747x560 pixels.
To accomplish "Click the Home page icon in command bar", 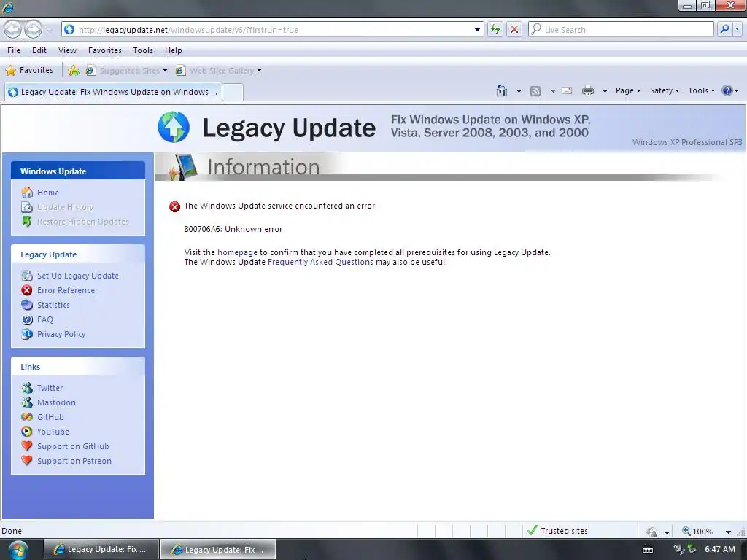I will pos(502,90).
